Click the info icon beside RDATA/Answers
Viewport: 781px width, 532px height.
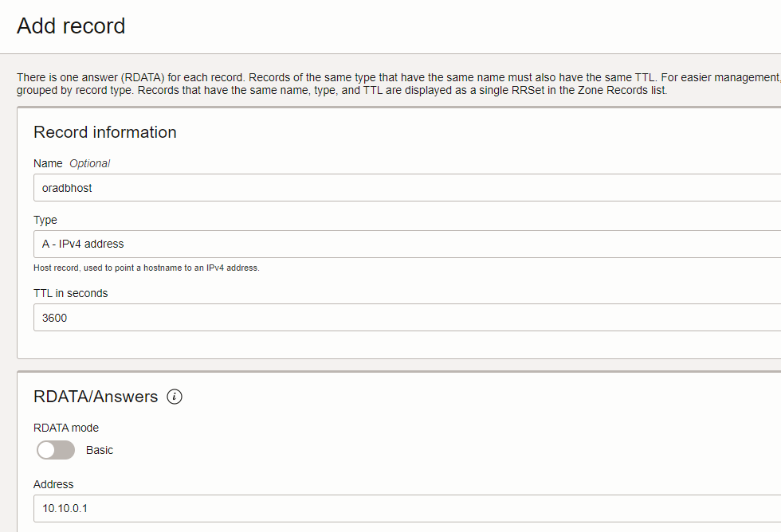(175, 397)
